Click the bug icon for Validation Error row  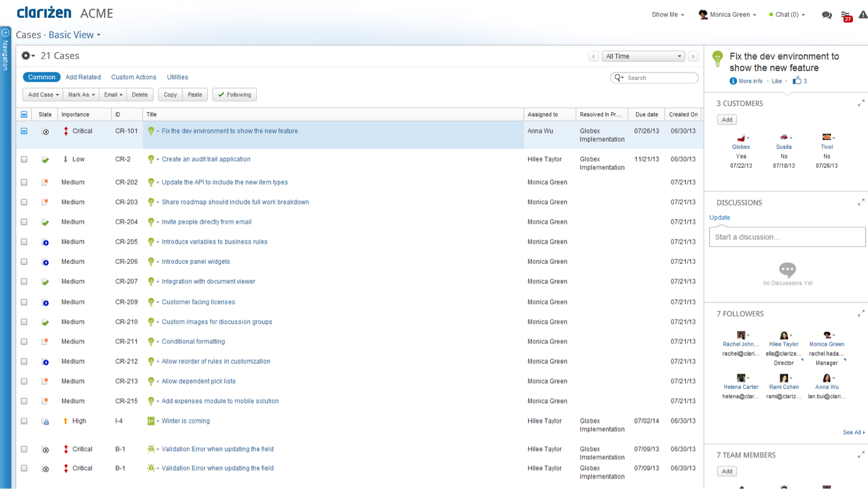(150, 449)
